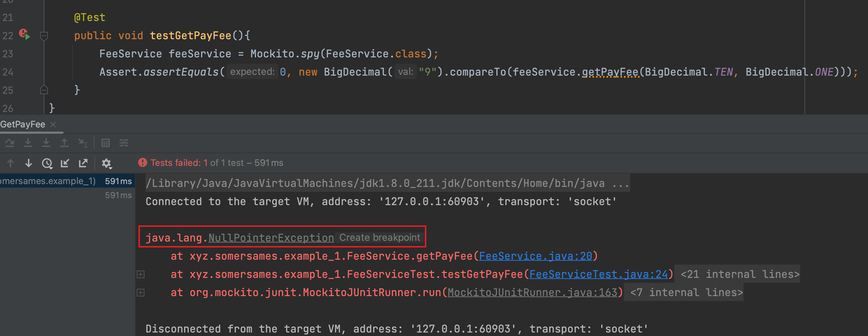Select the second 591ms test tree row
Image resolution: width=868 pixels, height=336 pixels.
coord(67,195)
